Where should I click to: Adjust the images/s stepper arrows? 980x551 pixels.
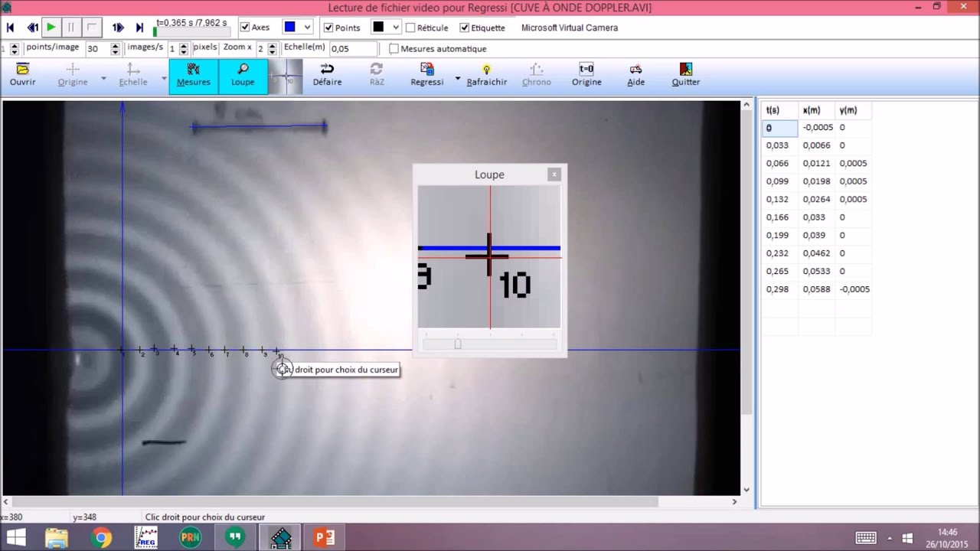(116, 48)
